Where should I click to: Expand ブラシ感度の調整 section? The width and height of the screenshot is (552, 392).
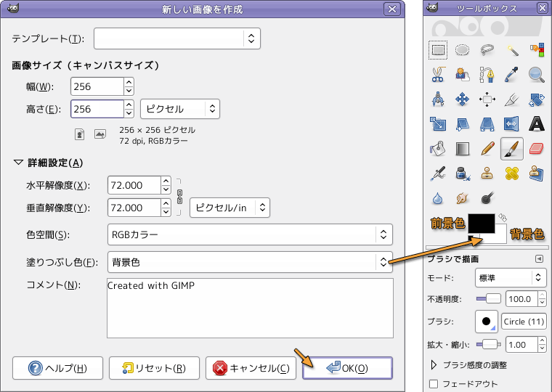(x=434, y=365)
